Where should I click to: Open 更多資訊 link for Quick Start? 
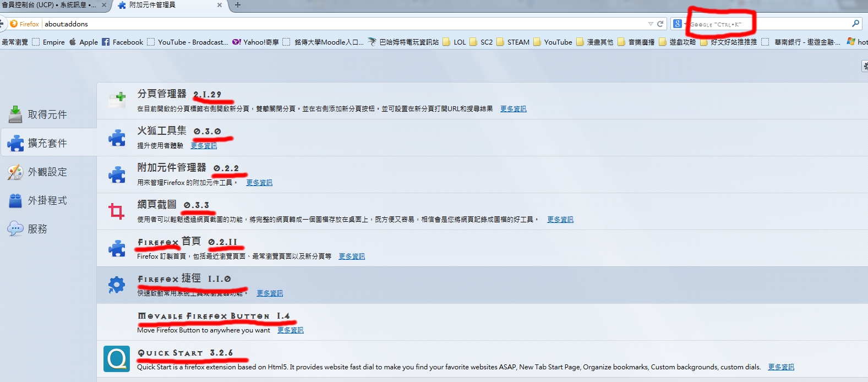click(x=781, y=367)
